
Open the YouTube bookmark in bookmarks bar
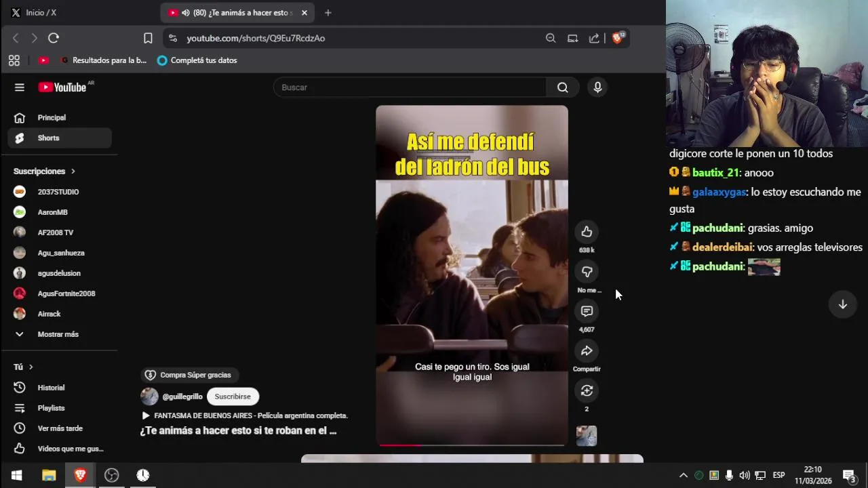click(x=43, y=60)
